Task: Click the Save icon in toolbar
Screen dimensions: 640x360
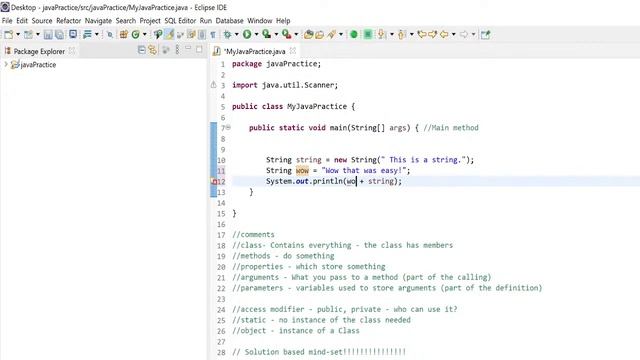Action: coord(48,35)
